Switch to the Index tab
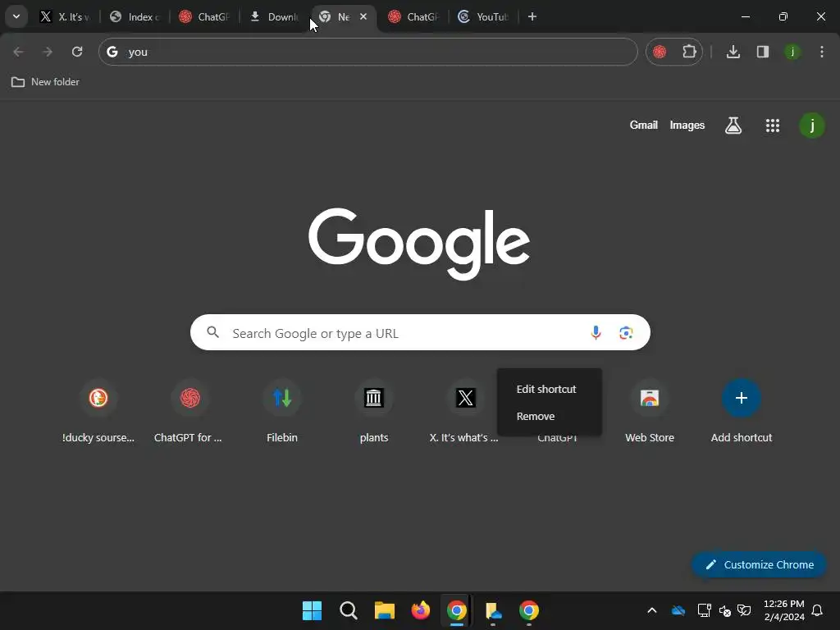 click(135, 16)
